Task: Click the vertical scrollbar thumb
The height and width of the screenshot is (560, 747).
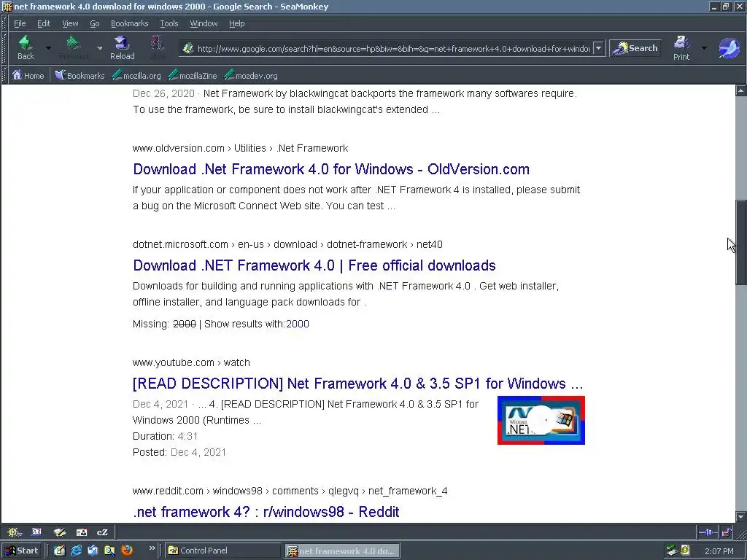Action: (741, 243)
